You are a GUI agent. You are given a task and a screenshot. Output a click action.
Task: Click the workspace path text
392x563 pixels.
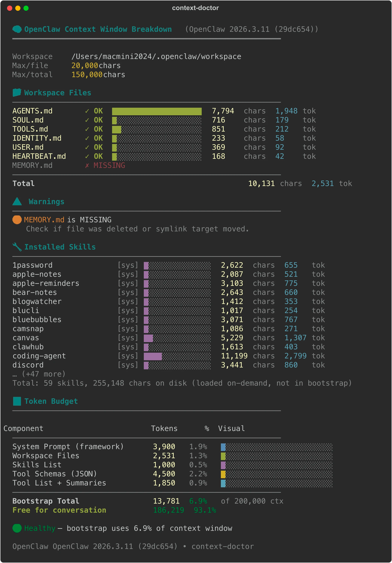156,57
